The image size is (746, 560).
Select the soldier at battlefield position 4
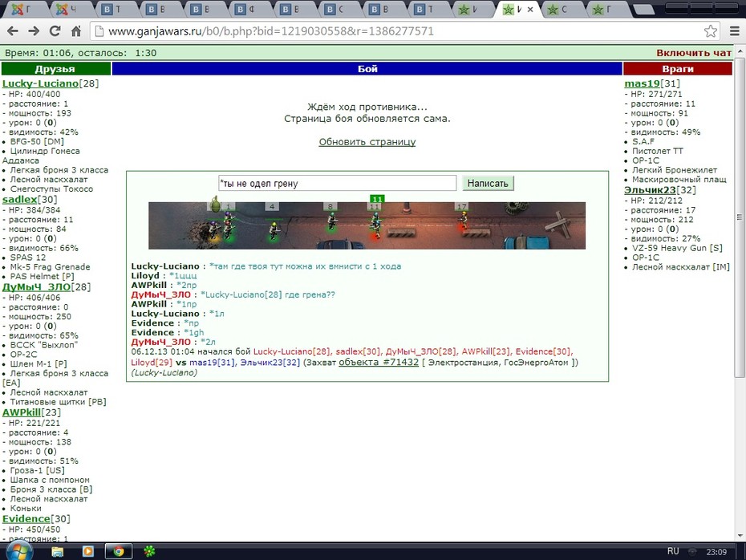coord(274,231)
